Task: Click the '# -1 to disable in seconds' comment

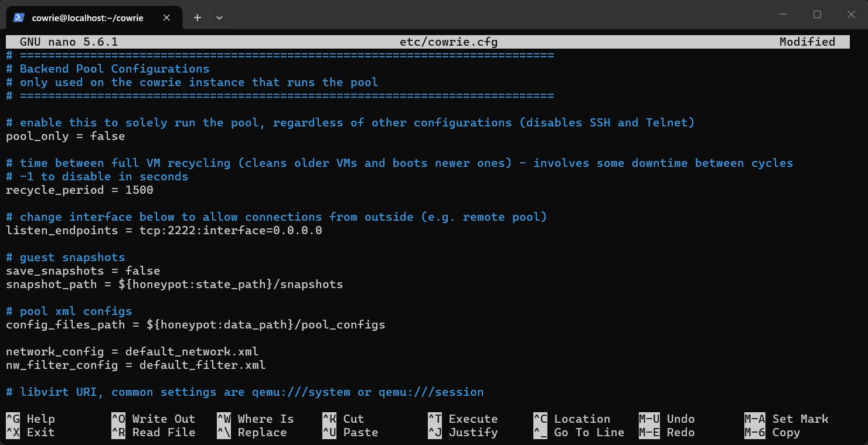Action: click(97, 177)
